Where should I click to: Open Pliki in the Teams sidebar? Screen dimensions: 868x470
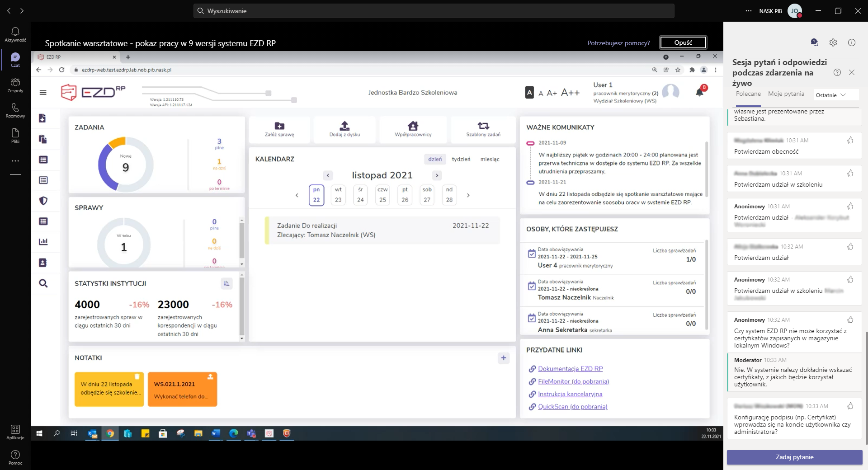[x=15, y=135]
